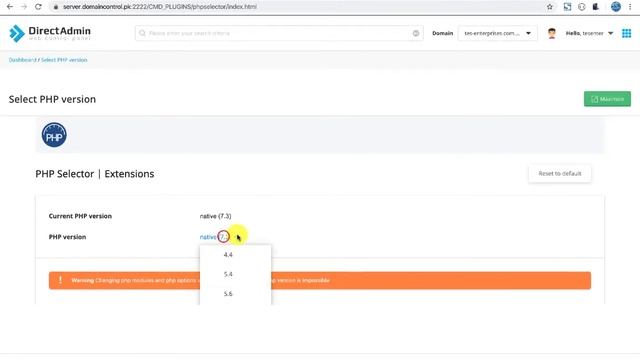Image resolution: width=640 pixels, height=360 pixels.
Task: Click the green Maximize button
Action: [x=607, y=99]
